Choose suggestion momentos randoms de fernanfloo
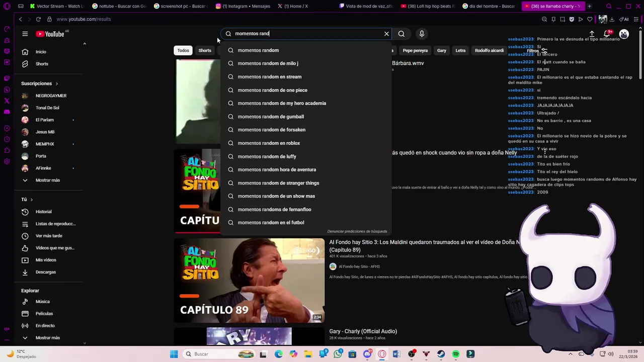 306,209
